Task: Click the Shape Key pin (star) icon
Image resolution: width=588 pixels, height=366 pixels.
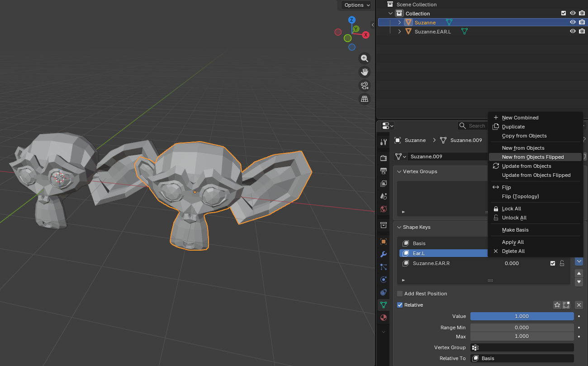Action: click(557, 305)
